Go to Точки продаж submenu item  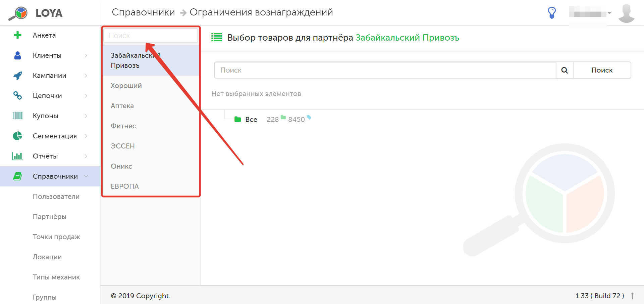56,237
